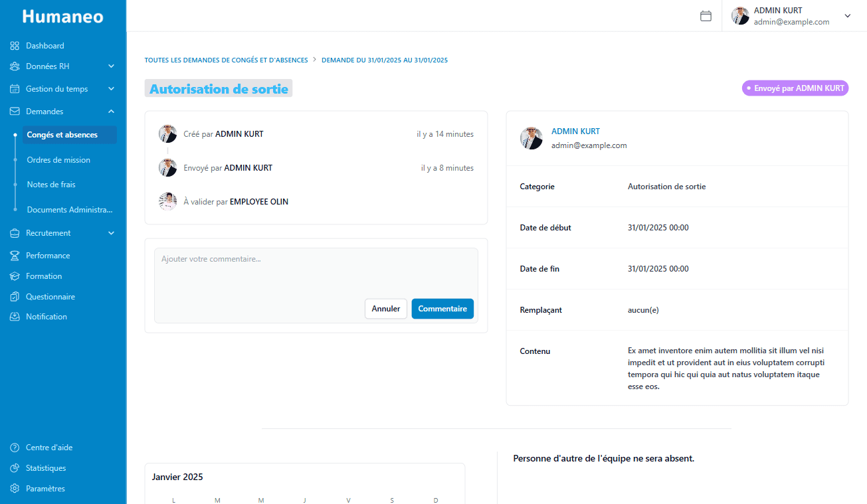Click the calendar icon in the top bar
This screenshot has width=867, height=504.
pos(706,15)
